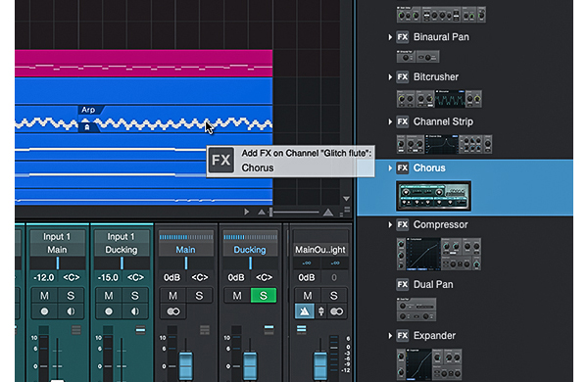Click the FX icon beside Channel Strip
This screenshot has width=588, height=382.
tap(403, 121)
